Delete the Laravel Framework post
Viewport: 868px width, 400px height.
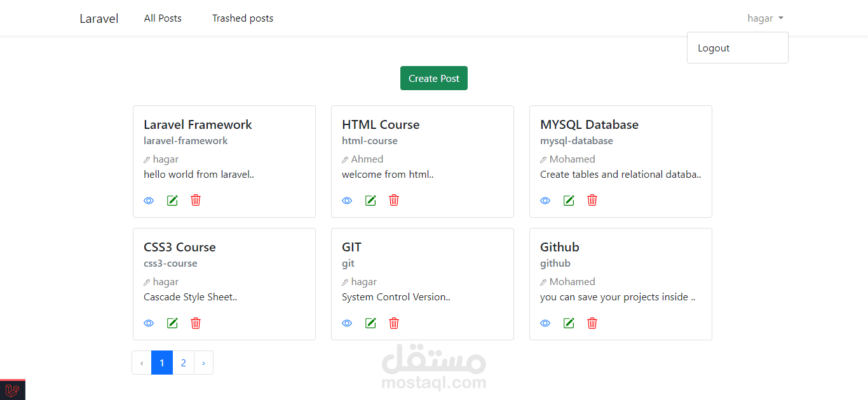pyautogui.click(x=196, y=200)
